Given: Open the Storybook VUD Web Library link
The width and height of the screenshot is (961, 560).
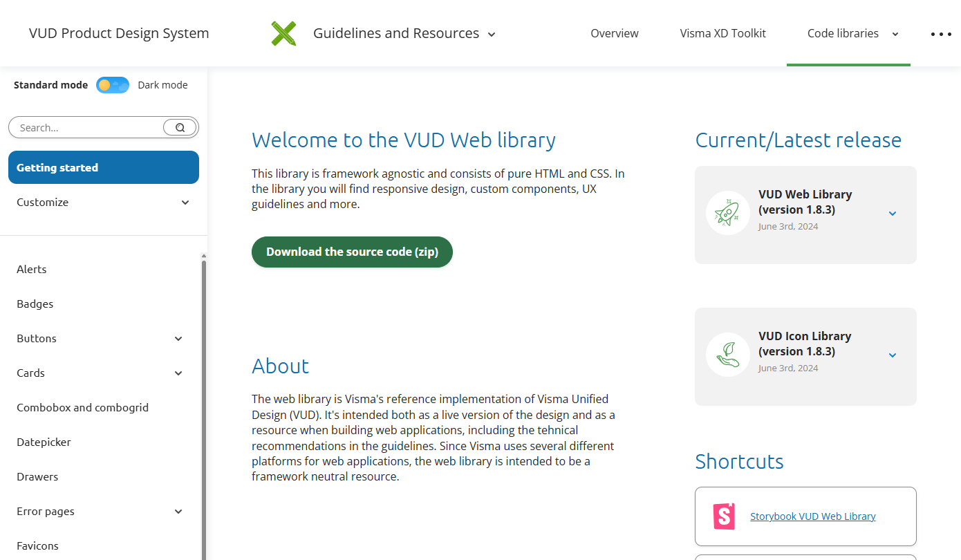Looking at the screenshot, I should coord(812,516).
